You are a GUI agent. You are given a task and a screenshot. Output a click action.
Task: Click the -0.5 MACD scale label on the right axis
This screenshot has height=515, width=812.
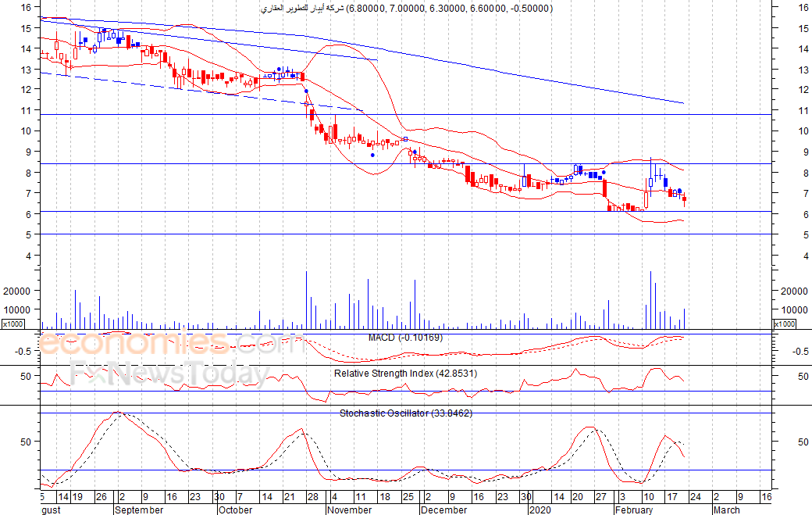click(x=800, y=351)
